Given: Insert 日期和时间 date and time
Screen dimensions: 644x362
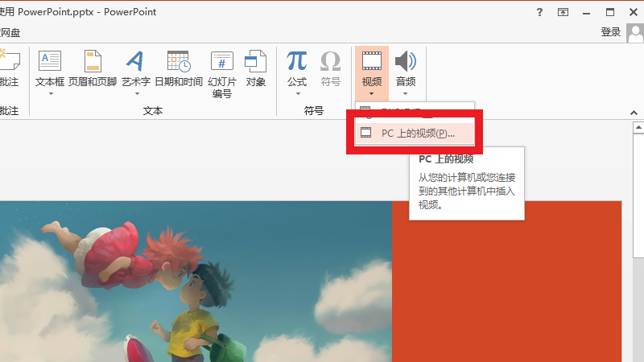Looking at the screenshot, I should [178, 61].
